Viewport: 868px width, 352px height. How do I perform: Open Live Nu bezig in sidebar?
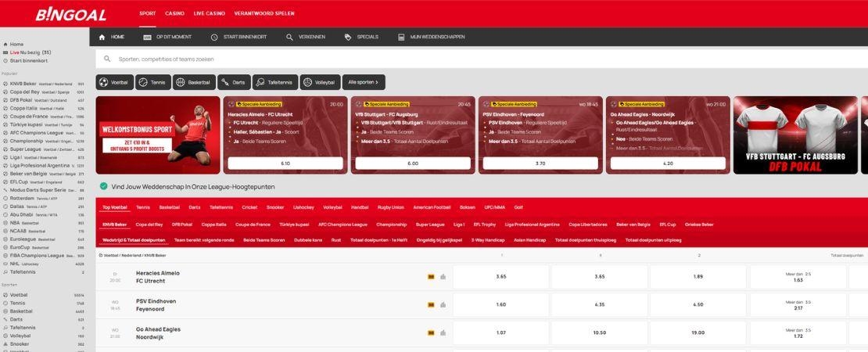point(30,52)
